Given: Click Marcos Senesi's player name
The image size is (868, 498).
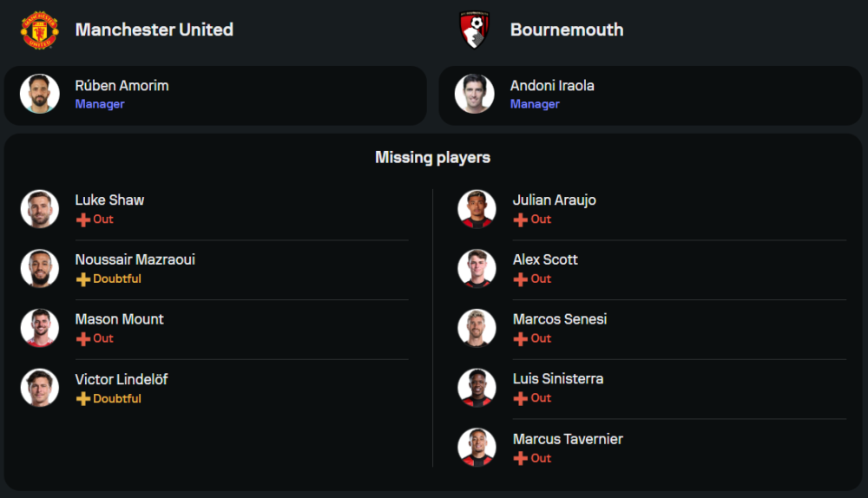Looking at the screenshot, I should [x=560, y=319].
